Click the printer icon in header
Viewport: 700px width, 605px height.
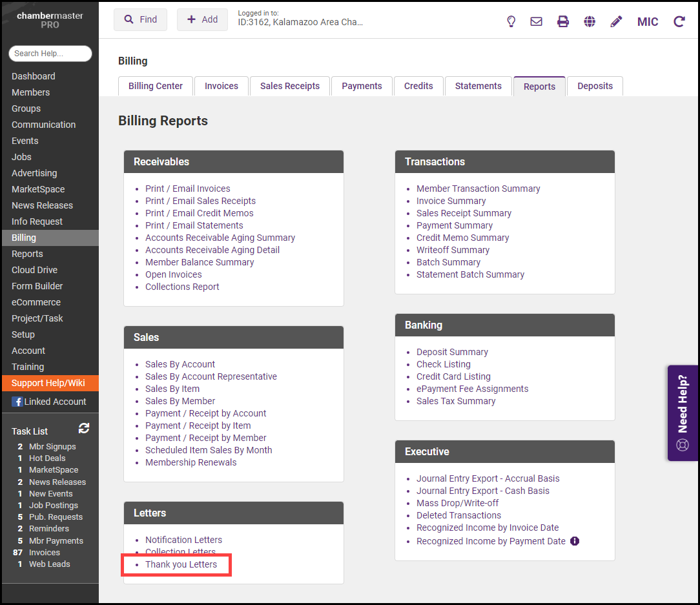(563, 21)
